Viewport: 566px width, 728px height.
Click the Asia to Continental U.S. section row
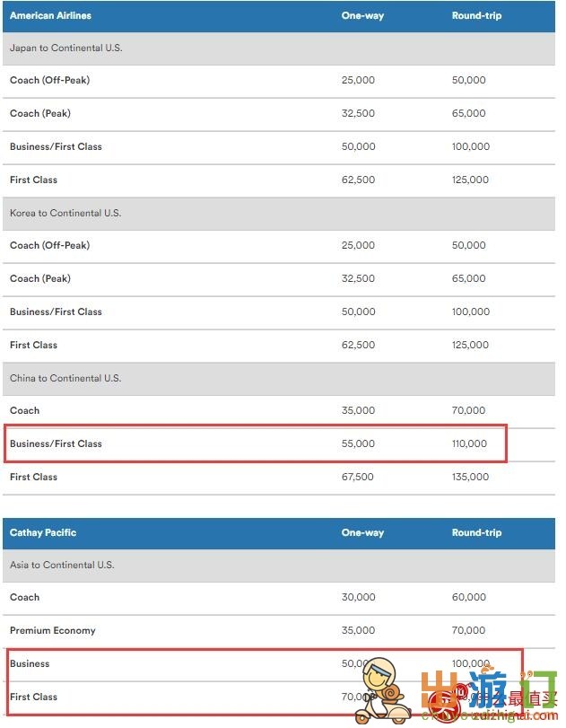279,566
